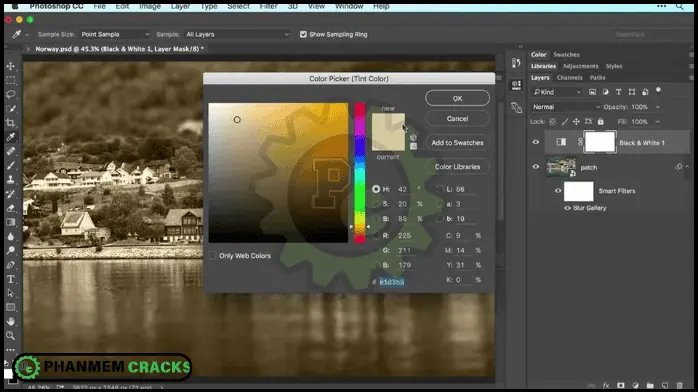The width and height of the screenshot is (698, 392).
Task: Select the Clone Stamp tool
Action: tap(11, 179)
